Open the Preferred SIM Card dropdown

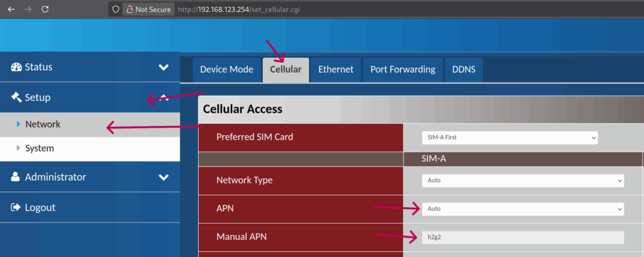pos(509,137)
